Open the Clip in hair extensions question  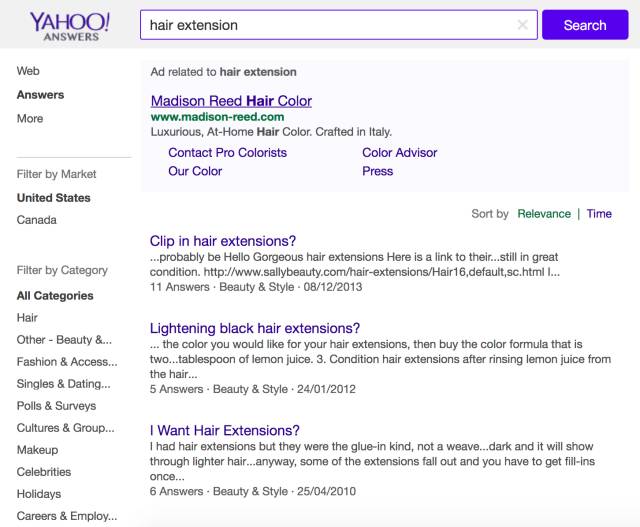[223, 241]
